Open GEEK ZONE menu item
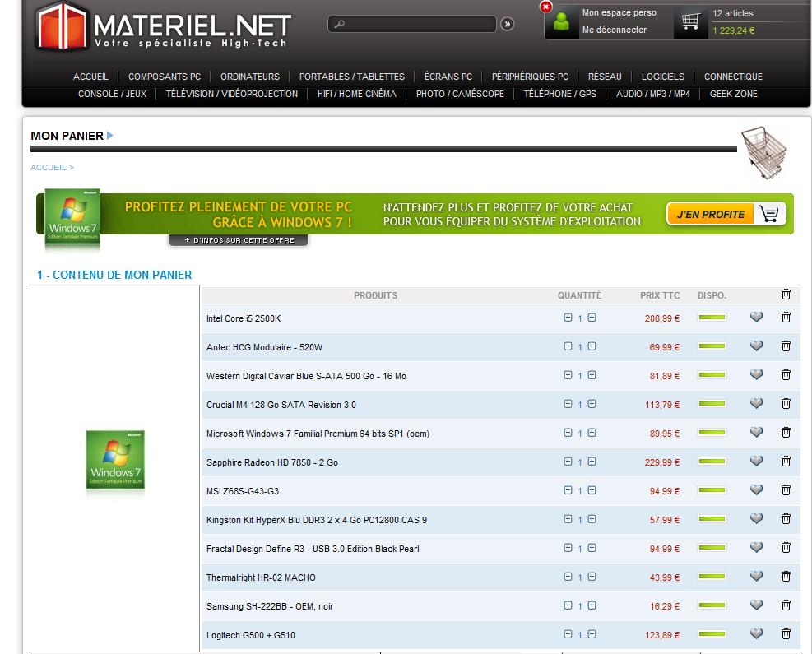 click(x=733, y=94)
